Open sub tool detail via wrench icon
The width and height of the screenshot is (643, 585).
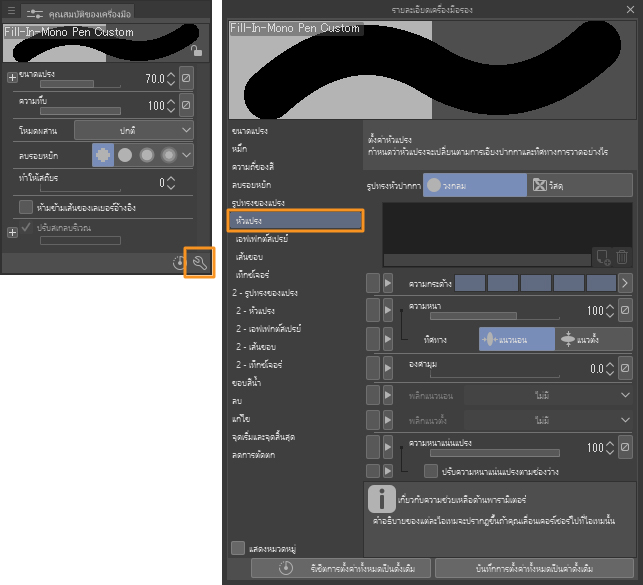coord(198,262)
